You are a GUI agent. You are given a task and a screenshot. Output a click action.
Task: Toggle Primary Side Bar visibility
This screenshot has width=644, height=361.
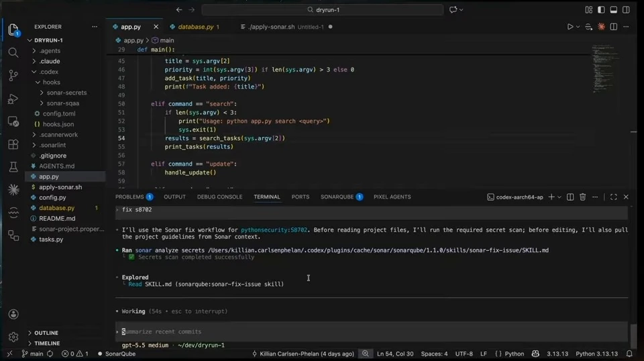[601, 9]
